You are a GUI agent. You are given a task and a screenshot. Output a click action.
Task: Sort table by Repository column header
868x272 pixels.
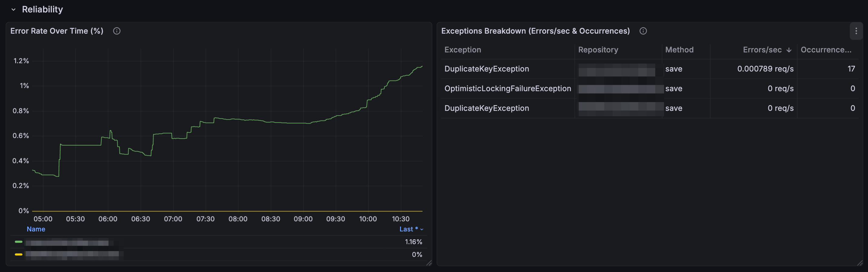(x=598, y=50)
